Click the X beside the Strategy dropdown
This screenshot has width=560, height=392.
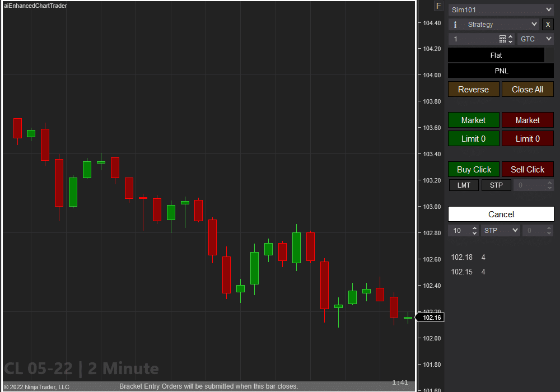coord(547,24)
